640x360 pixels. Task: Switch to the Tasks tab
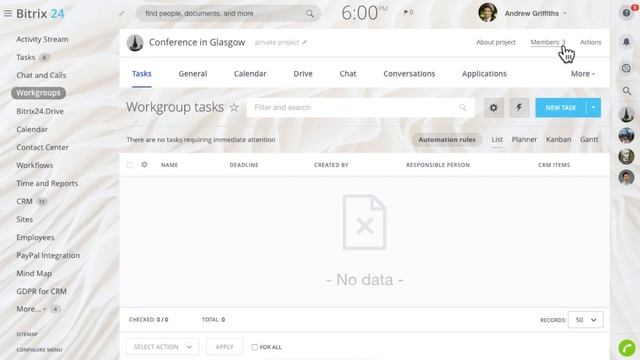tap(142, 74)
